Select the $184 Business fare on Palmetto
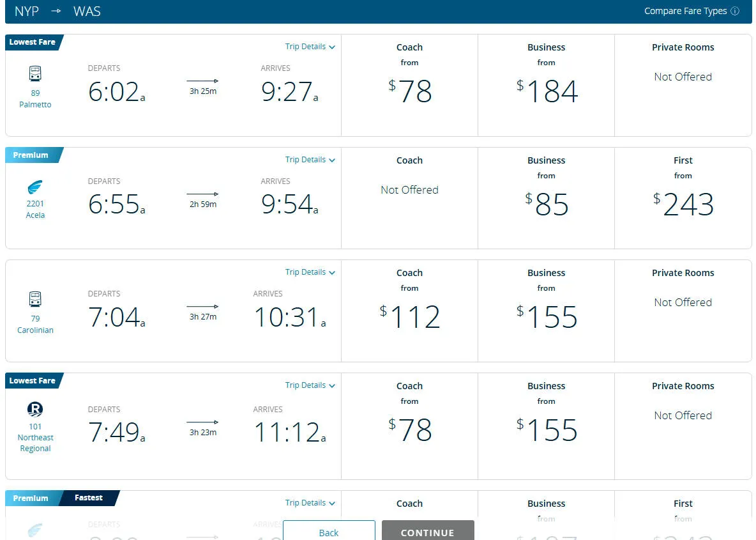Image resolution: width=756 pixels, height=540 pixels. click(547, 91)
